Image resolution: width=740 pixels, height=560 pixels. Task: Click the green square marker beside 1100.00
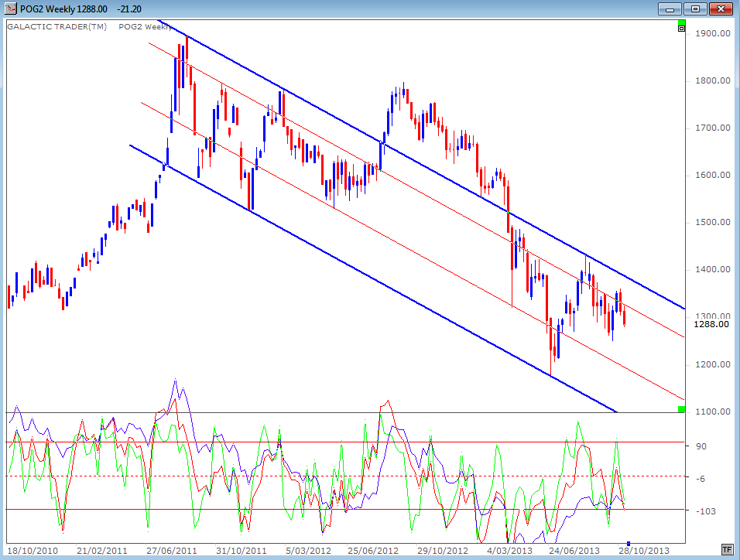[681, 409]
